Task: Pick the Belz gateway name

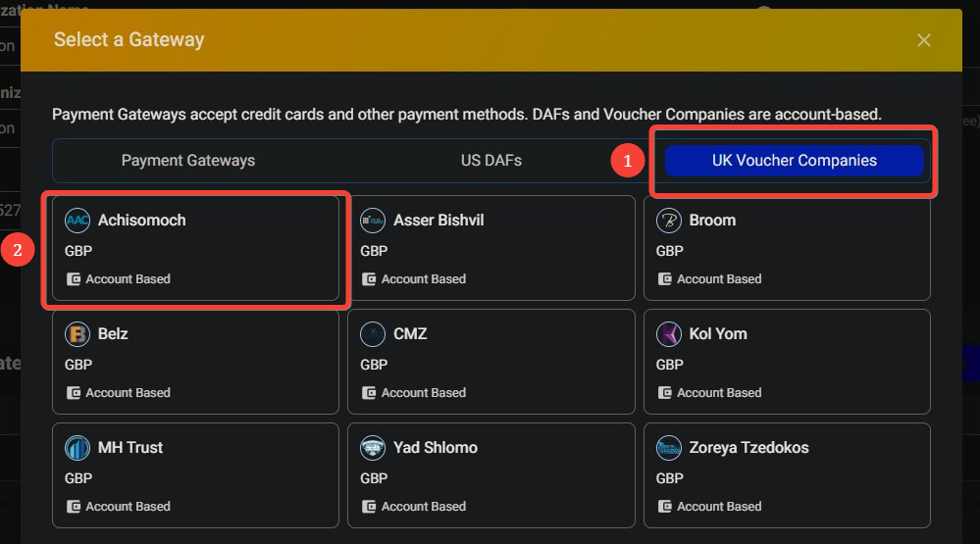Action: pos(113,334)
